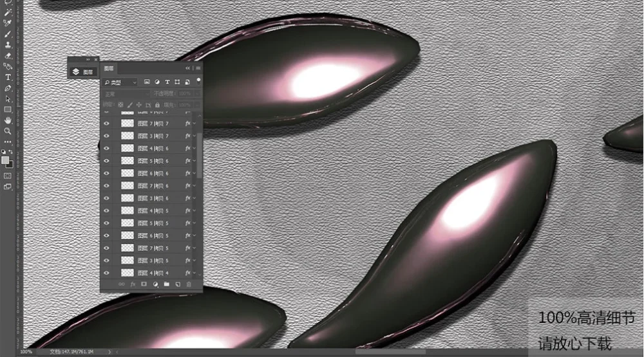The image size is (644, 357).
Task: Expand effects of 图层 5 拷贝 5
Action: (194, 223)
